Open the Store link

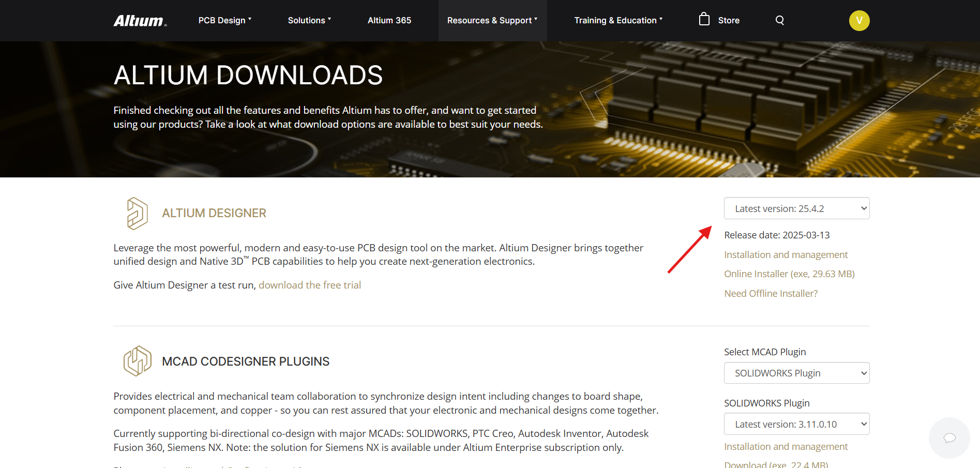coord(729,20)
